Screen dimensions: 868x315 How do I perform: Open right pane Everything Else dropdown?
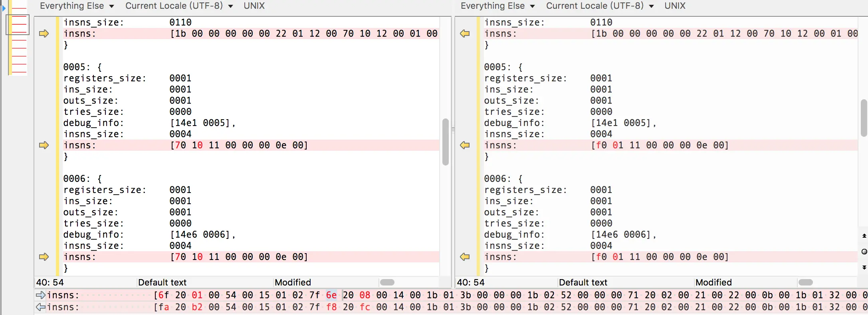pos(498,6)
